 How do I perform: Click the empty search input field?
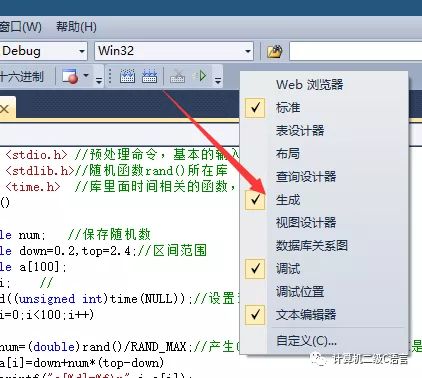pos(356,51)
